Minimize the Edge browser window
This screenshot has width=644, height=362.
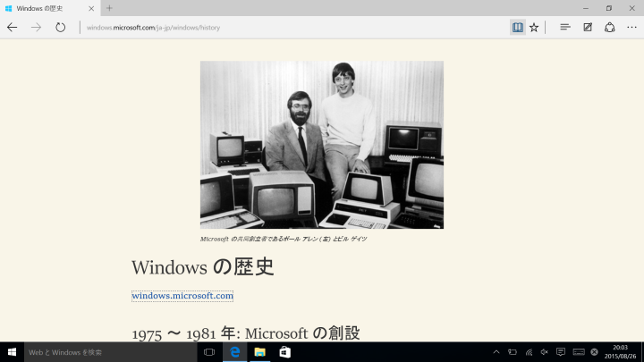coord(586,8)
